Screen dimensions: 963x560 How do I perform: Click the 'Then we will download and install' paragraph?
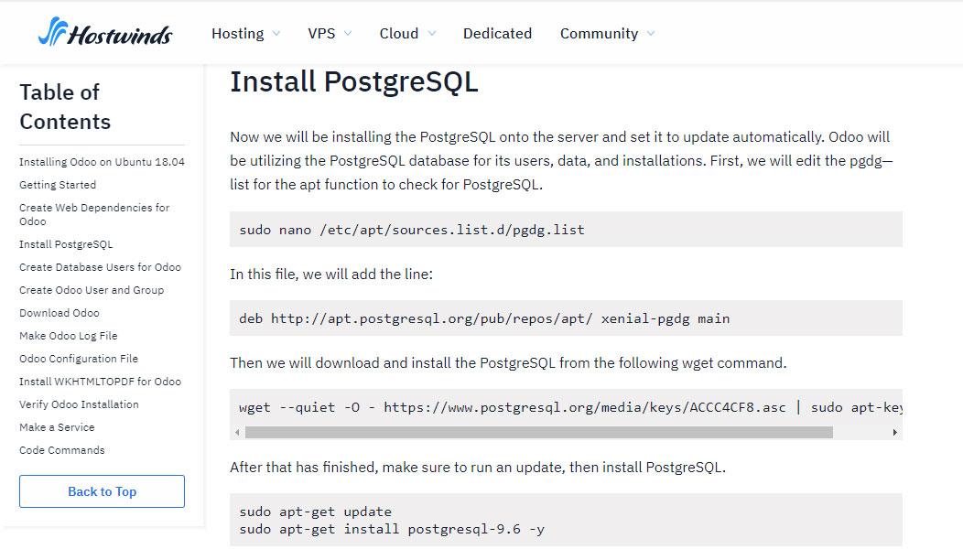(x=508, y=363)
